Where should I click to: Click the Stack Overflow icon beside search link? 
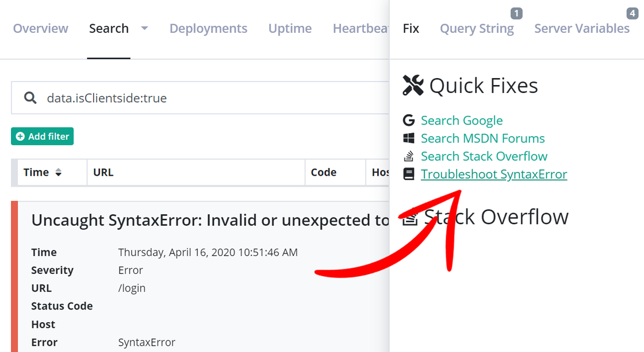tap(409, 156)
